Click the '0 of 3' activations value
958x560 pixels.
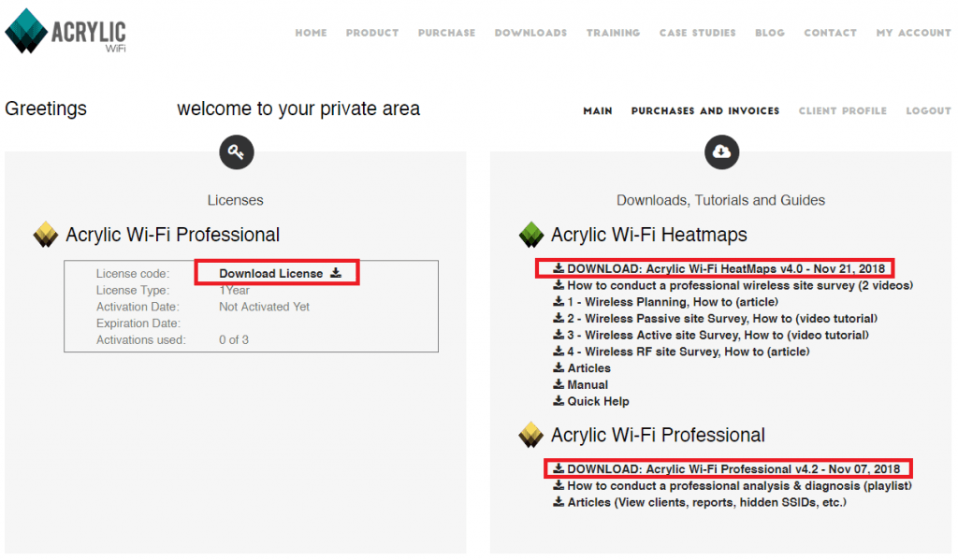click(x=234, y=339)
